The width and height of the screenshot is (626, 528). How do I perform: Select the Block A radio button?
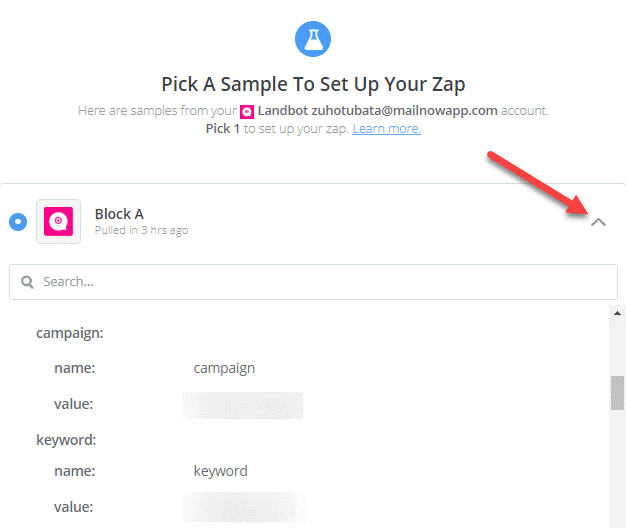(18, 222)
